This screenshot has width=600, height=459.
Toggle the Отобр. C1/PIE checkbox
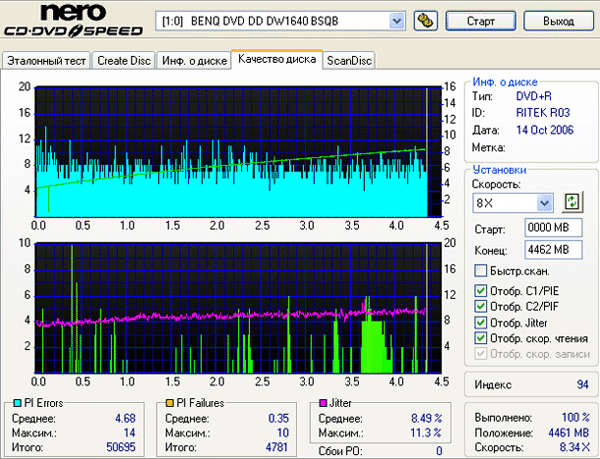[x=481, y=291]
